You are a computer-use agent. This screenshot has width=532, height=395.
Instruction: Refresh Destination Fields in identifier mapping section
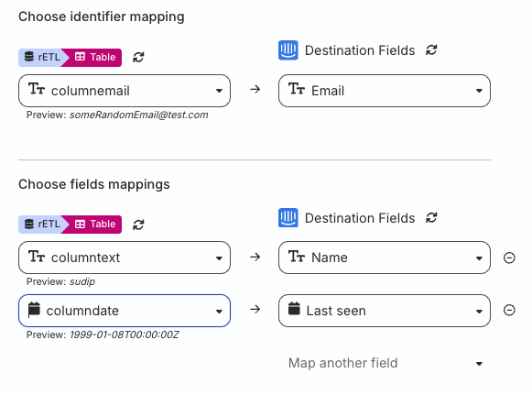(431, 50)
